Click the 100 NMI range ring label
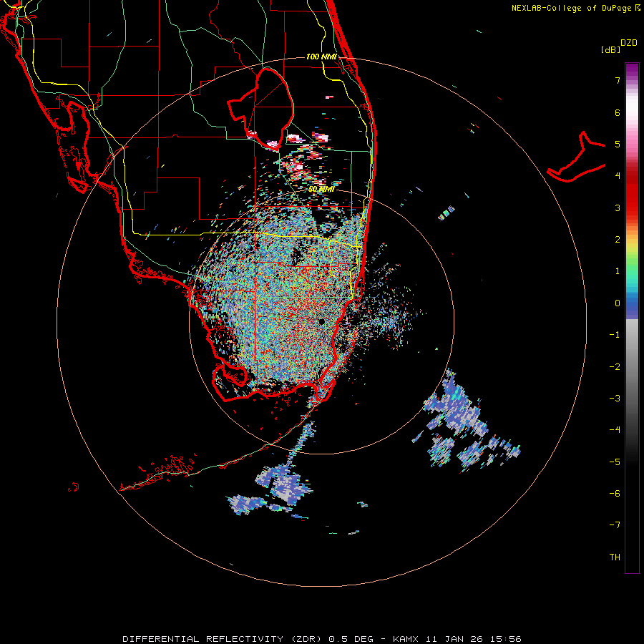Image resolution: width=644 pixels, height=644 pixels. pyautogui.click(x=321, y=57)
